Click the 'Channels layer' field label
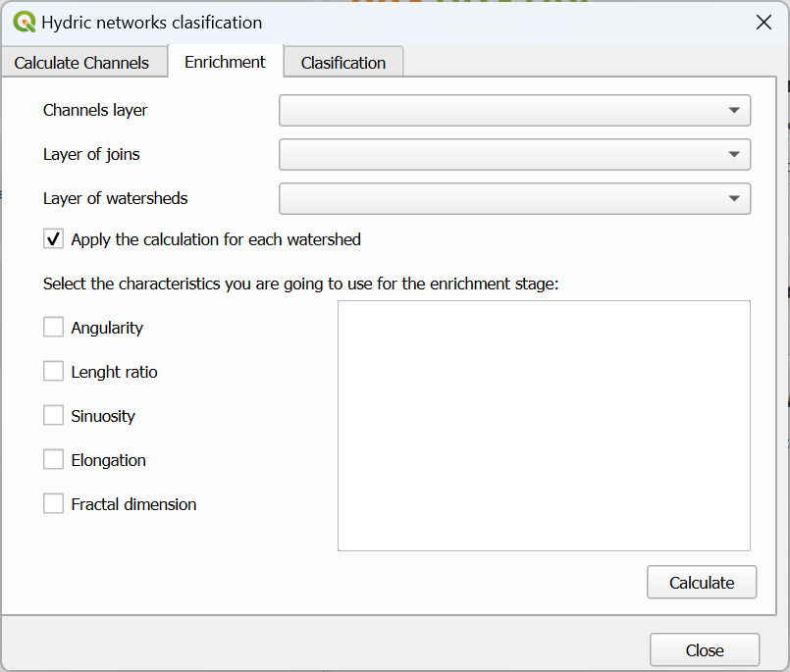This screenshot has height=672, width=790. coord(95,110)
